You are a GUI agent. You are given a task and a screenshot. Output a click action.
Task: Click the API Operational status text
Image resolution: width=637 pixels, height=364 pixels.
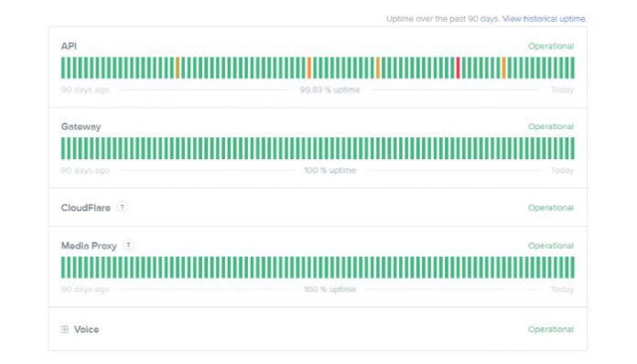551,47
